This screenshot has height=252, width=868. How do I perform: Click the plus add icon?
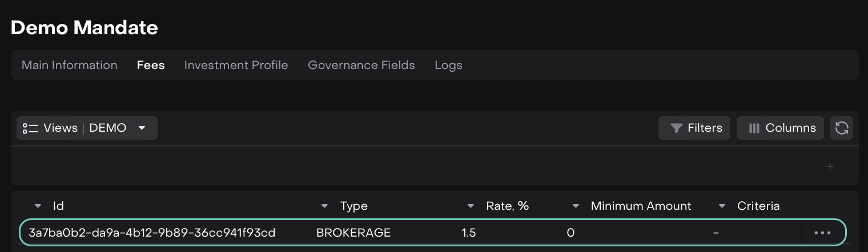(x=830, y=166)
